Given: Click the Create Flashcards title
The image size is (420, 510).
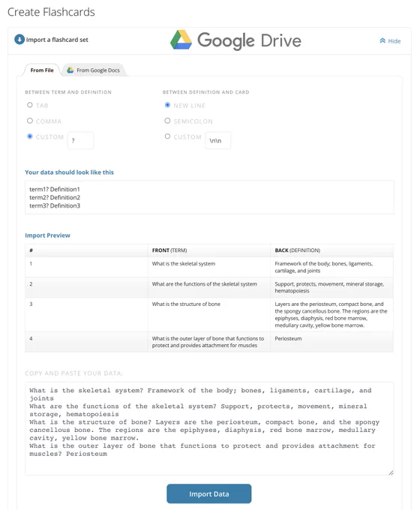Looking at the screenshot, I should pyautogui.click(x=51, y=12).
